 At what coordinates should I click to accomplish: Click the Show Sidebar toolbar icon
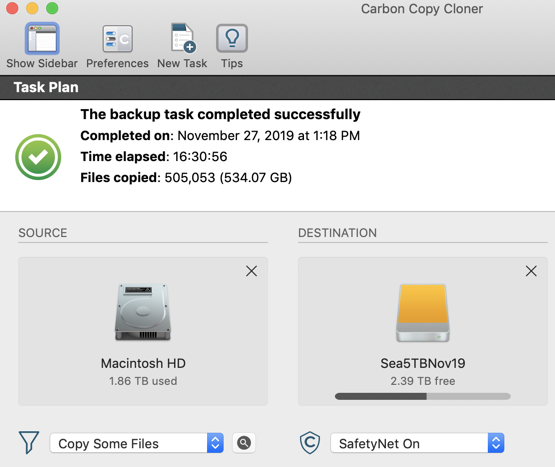(x=42, y=38)
